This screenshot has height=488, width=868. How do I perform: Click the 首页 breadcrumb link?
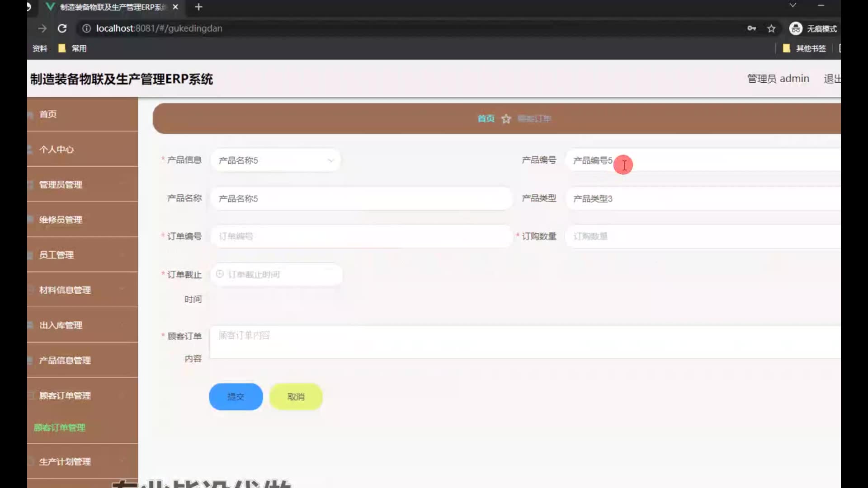click(x=486, y=119)
